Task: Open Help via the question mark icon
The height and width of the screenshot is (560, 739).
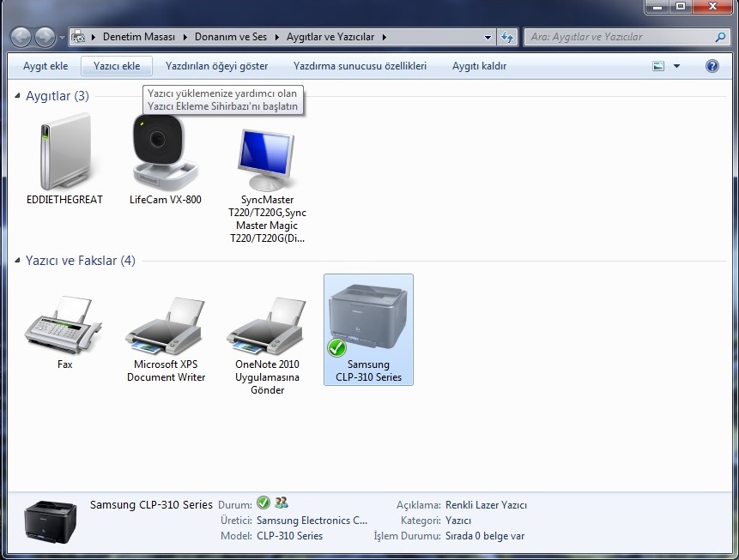Action: tap(712, 65)
